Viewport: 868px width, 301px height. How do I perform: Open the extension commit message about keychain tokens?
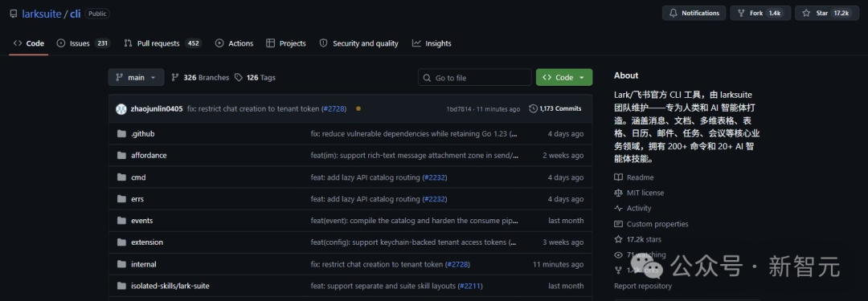click(414, 242)
